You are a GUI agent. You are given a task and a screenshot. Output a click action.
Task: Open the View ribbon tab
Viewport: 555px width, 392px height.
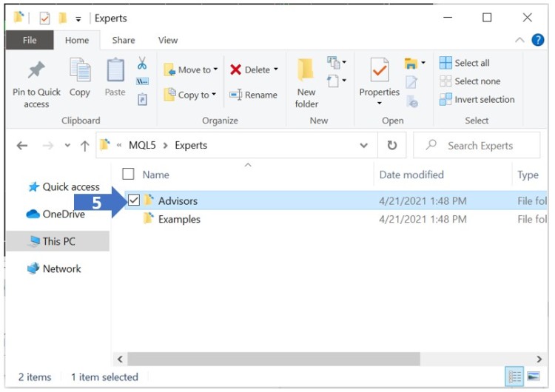pyautogui.click(x=168, y=40)
